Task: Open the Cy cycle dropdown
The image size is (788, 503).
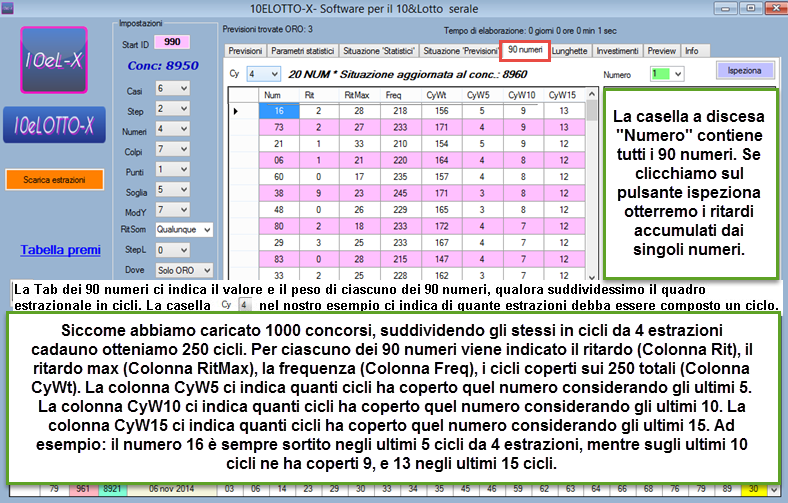Action: pos(263,74)
